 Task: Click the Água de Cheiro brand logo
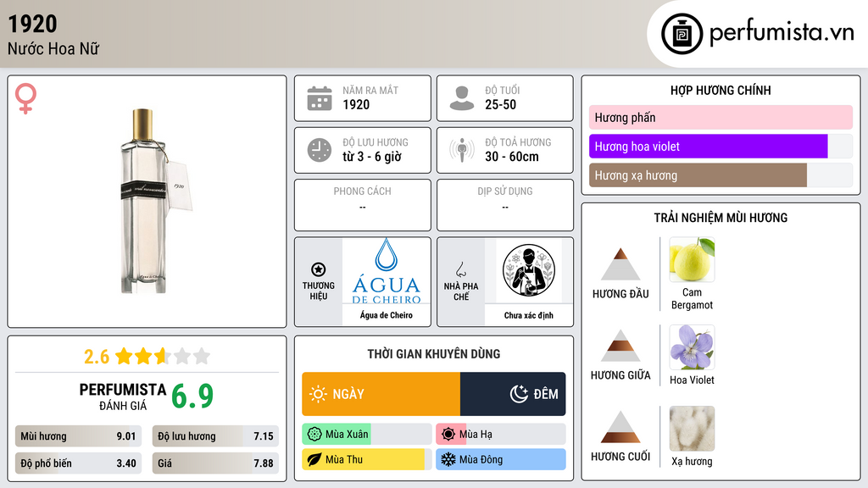click(x=387, y=271)
